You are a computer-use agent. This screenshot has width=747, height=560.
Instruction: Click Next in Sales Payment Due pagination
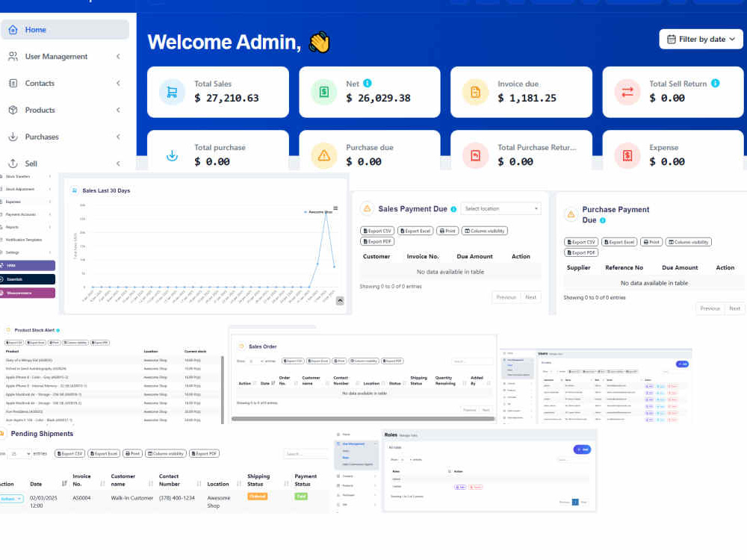(x=530, y=297)
